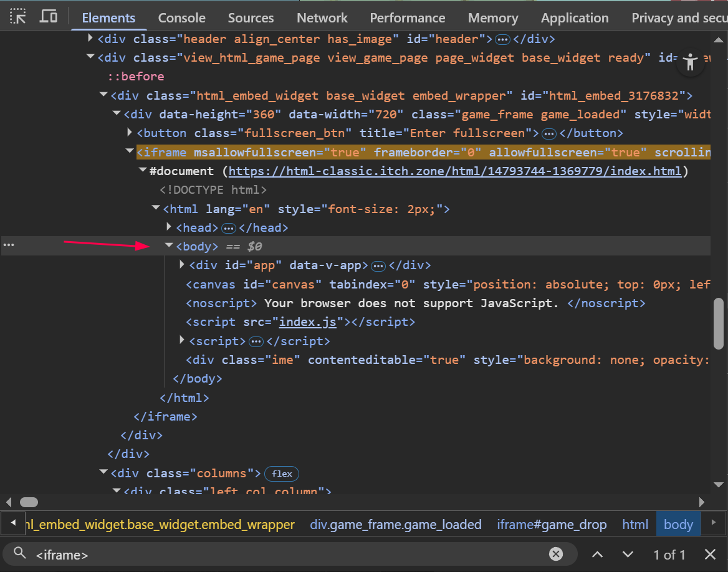The height and width of the screenshot is (572, 728).
Task: Expand the header div node
Action: point(90,38)
